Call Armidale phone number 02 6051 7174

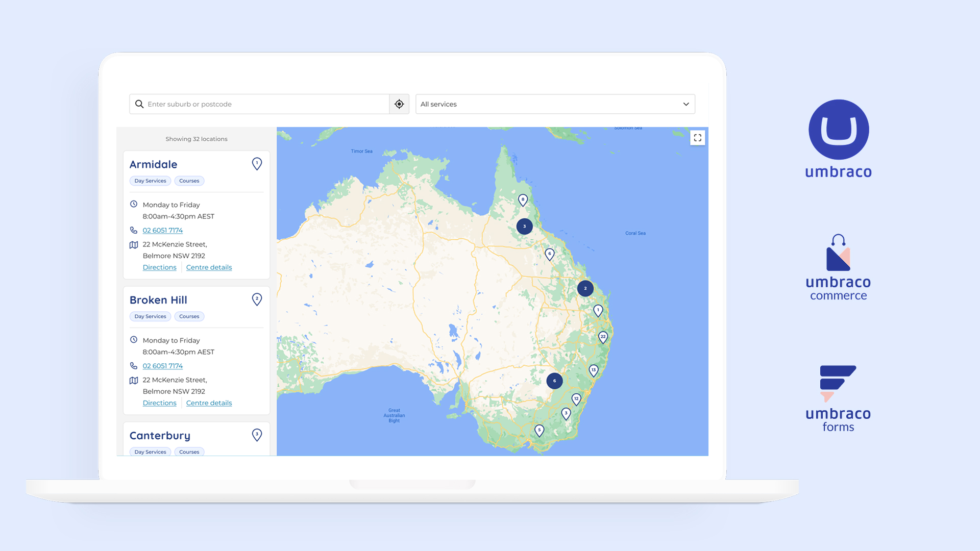tap(163, 230)
